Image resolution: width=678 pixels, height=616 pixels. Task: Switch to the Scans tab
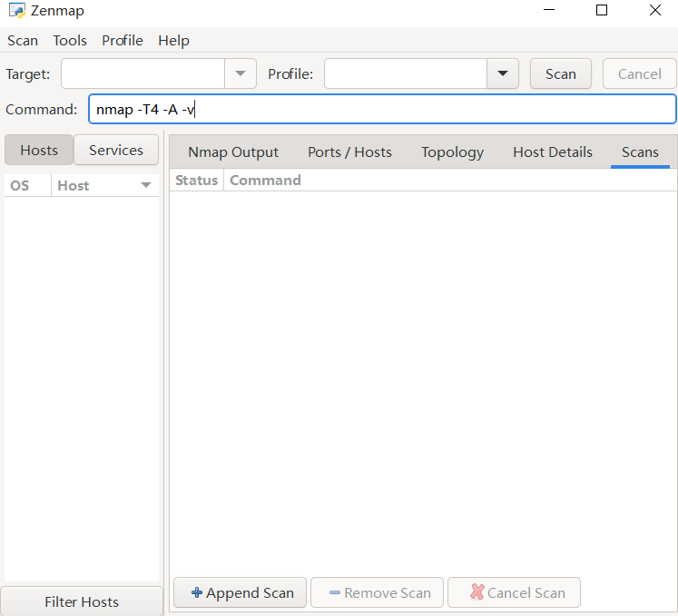[x=640, y=152]
